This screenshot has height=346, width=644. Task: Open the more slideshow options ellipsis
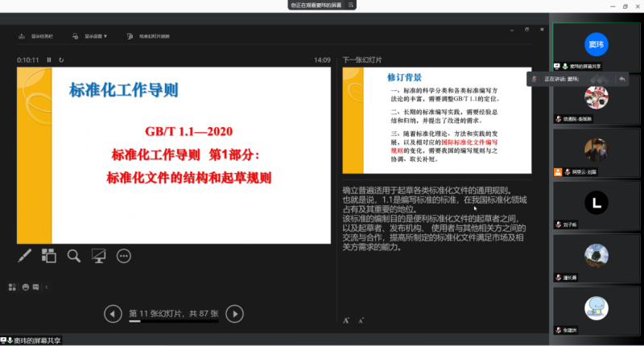[124, 256]
